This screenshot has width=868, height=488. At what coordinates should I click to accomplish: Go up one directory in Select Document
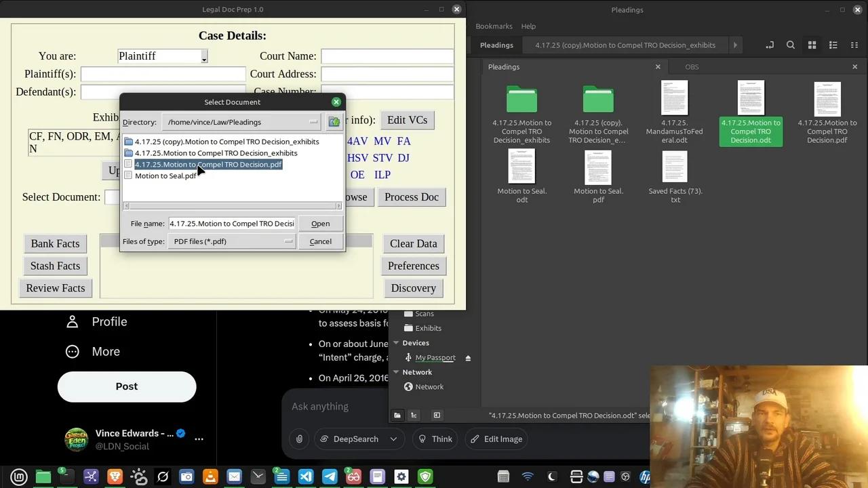(334, 122)
